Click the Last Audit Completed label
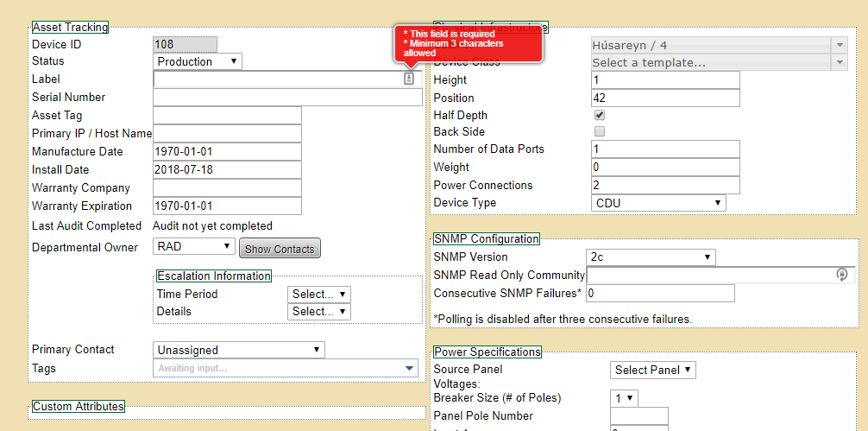Viewport: 868px width, 431px height. coord(87,226)
